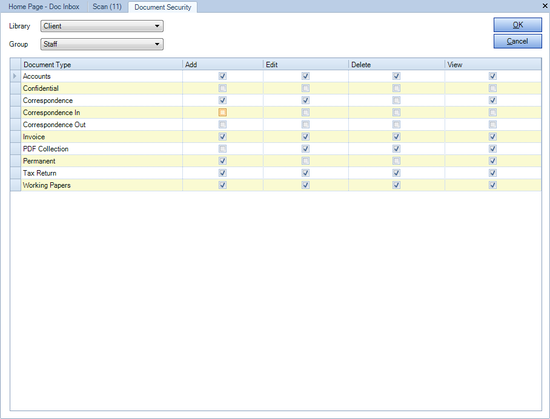
Task: Uncheck Delete permission for Working Papers
Action: (x=396, y=185)
